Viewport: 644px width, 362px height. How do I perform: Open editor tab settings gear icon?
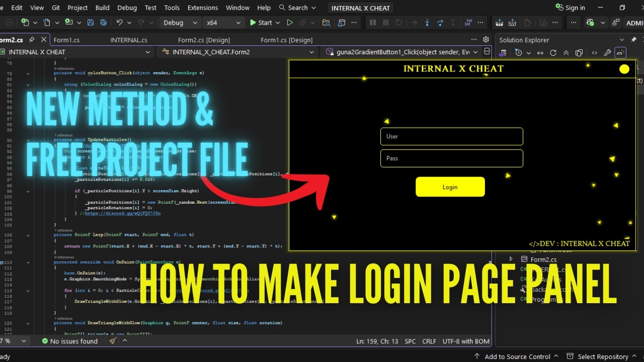[486, 40]
